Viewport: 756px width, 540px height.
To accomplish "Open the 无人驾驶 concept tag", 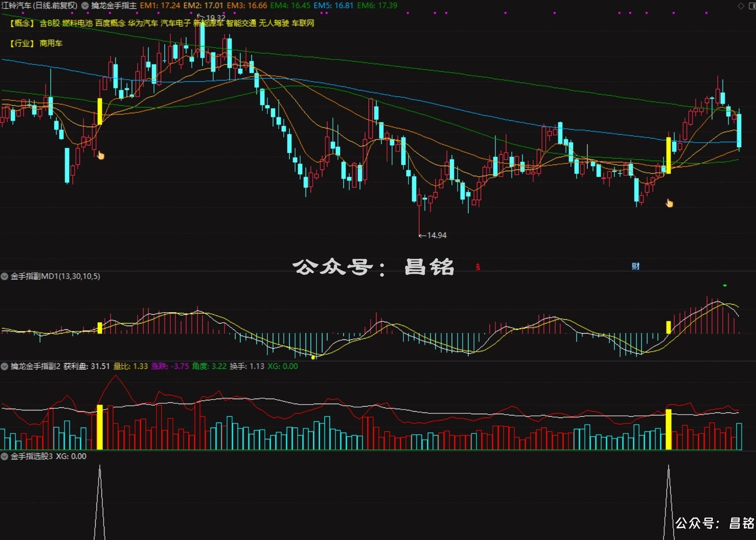I will pos(274,23).
